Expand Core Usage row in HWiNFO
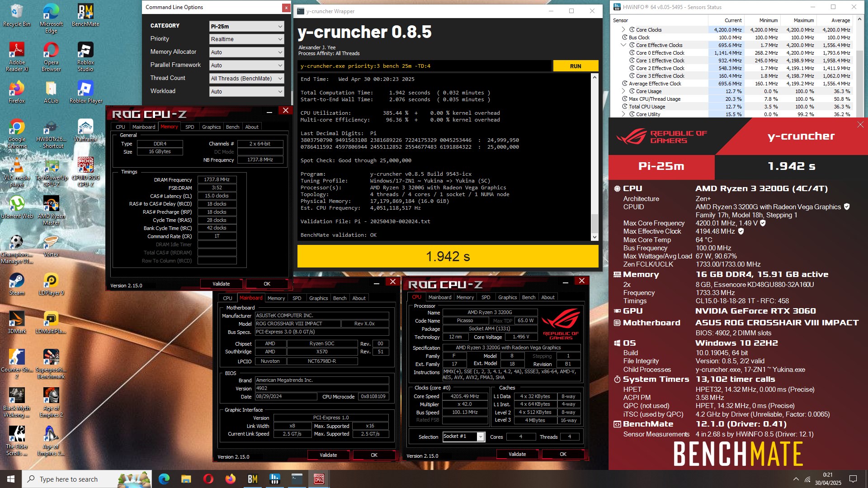This screenshot has width=868, height=488. click(x=624, y=91)
